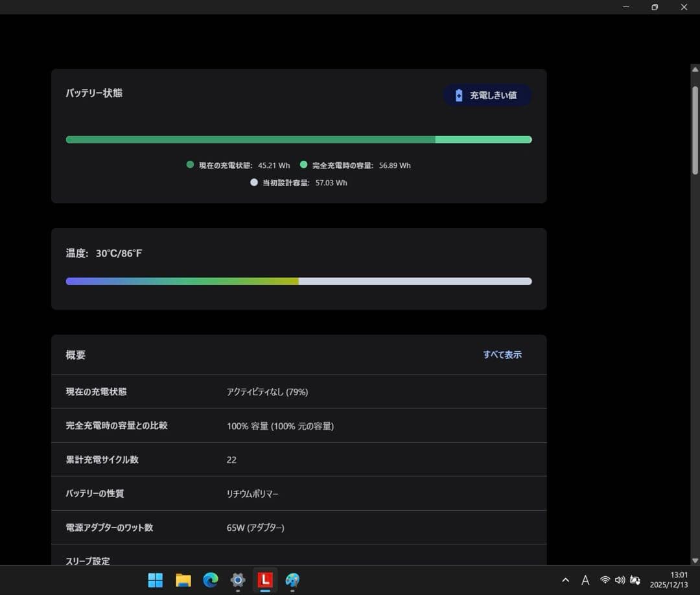Click the 現在の充電状態 row showing 79%
The width and height of the screenshot is (700, 595).
pos(298,391)
